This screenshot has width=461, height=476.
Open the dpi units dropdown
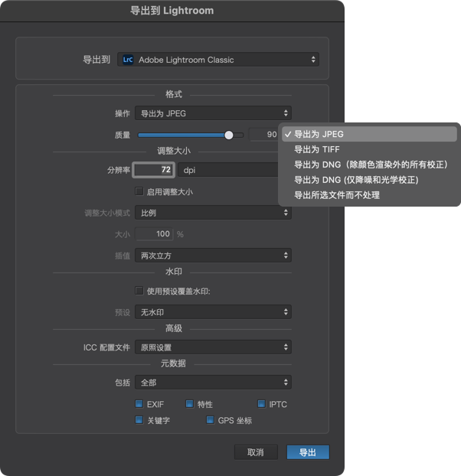[x=227, y=170]
